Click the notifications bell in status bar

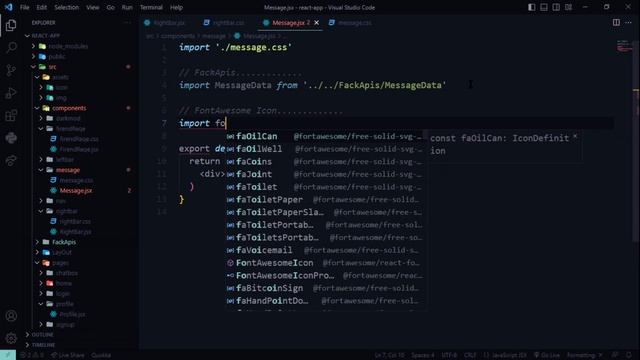[629, 355]
